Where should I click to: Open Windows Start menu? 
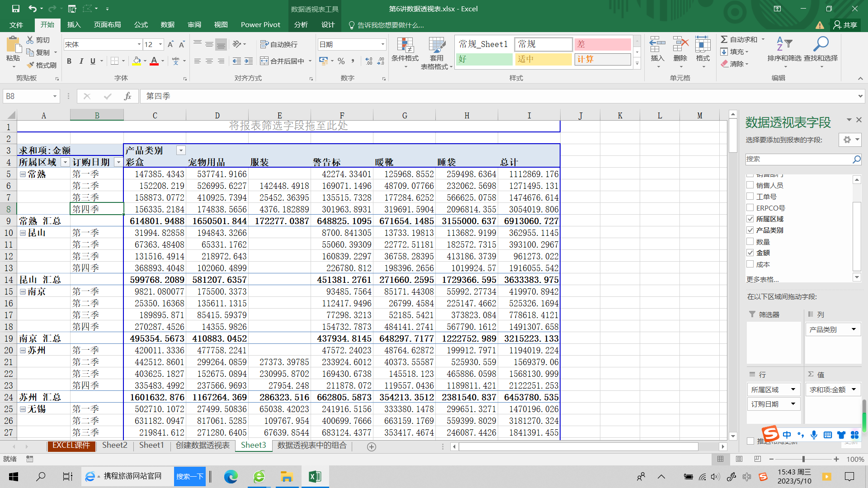pyautogui.click(x=14, y=477)
